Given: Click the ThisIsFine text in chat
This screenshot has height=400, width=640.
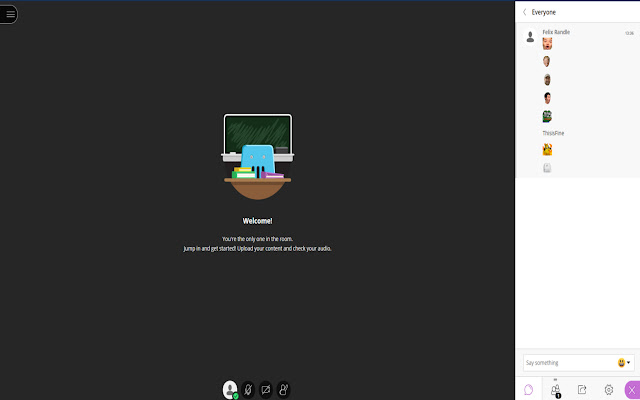Looking at the screenshot, I should pyautogui.click(x=553, y=133).
